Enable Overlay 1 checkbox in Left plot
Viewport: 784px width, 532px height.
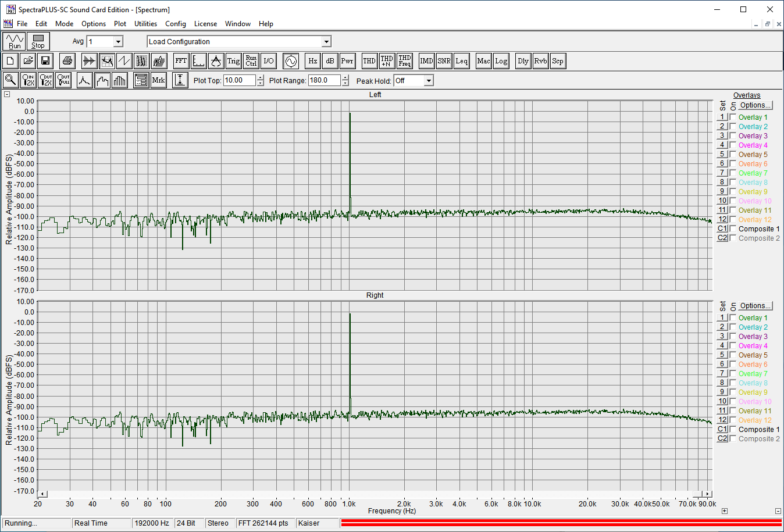[733, 117]
